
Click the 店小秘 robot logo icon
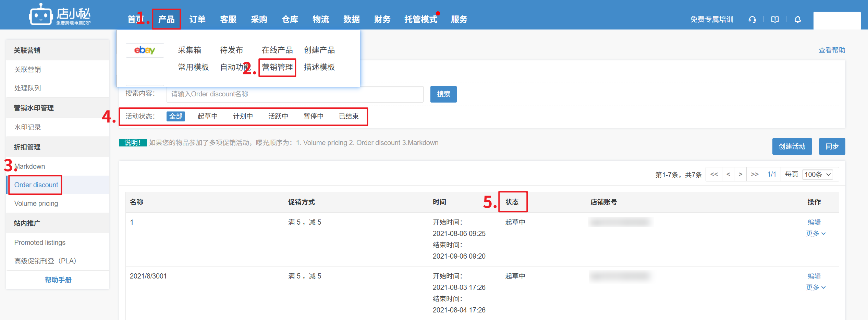pos(40,15)
